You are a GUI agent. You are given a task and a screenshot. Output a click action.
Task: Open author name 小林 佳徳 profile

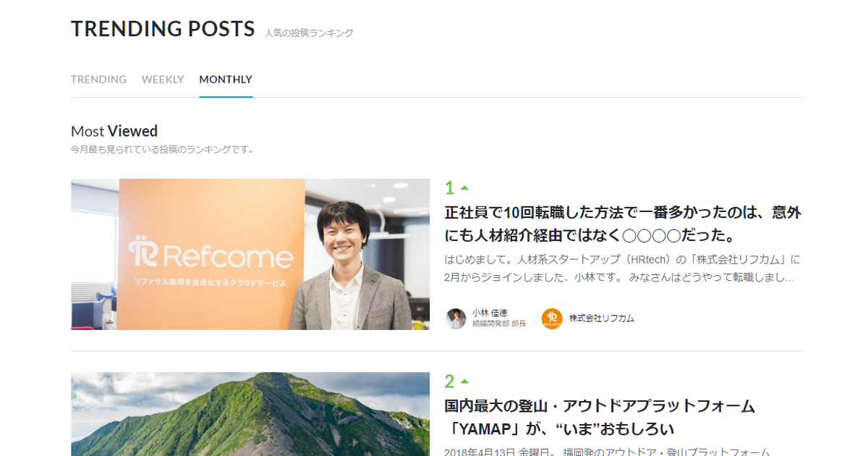coord(490,313)
